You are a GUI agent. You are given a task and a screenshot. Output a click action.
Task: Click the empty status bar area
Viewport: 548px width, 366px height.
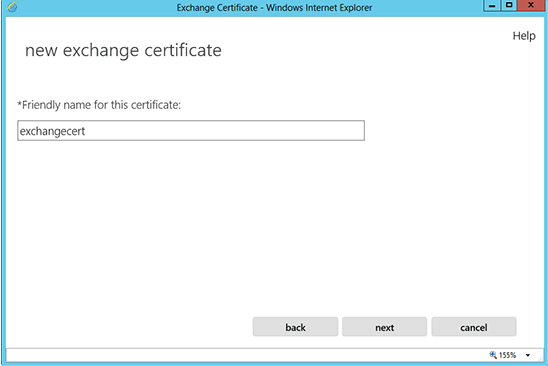[x=245, y=355]
